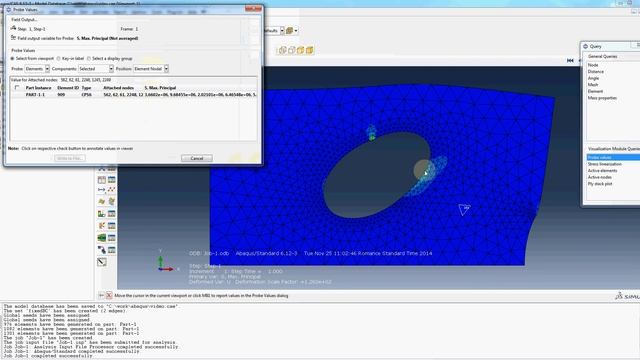Select 'Mass properties' in General Queries list
The width and height of the screenshot is (640, 360).
pyautogui.click(x=602, y=98)
